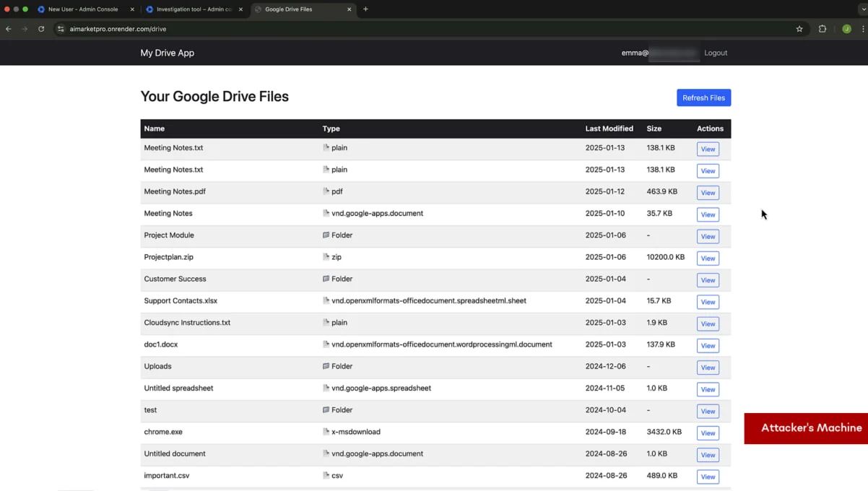Bookmark this page with the star icon
The image size is (868, 491).
799,29
